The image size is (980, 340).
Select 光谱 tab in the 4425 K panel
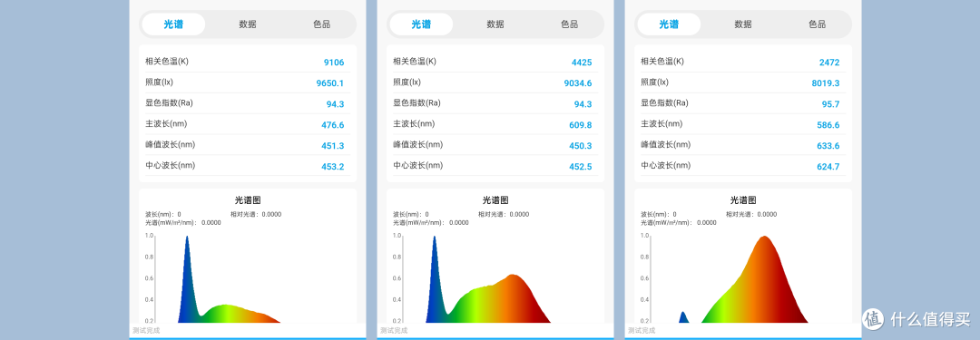coord(421,24)
